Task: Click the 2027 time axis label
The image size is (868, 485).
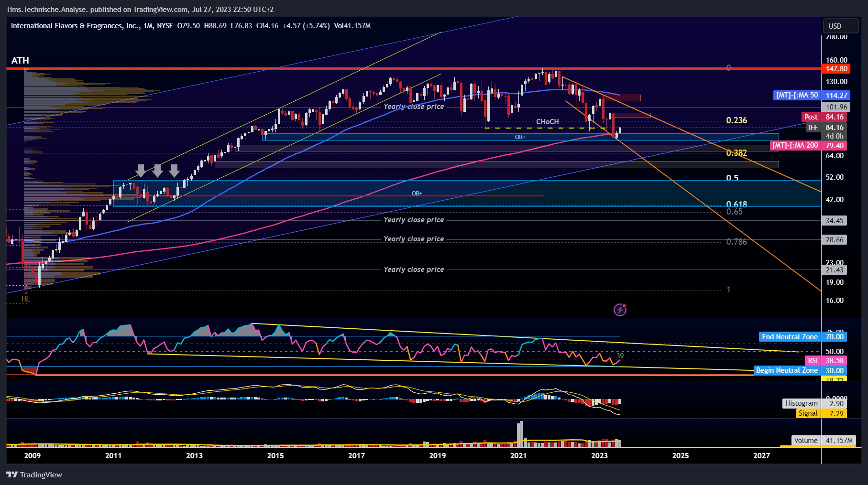Action: tap(762, 455)
